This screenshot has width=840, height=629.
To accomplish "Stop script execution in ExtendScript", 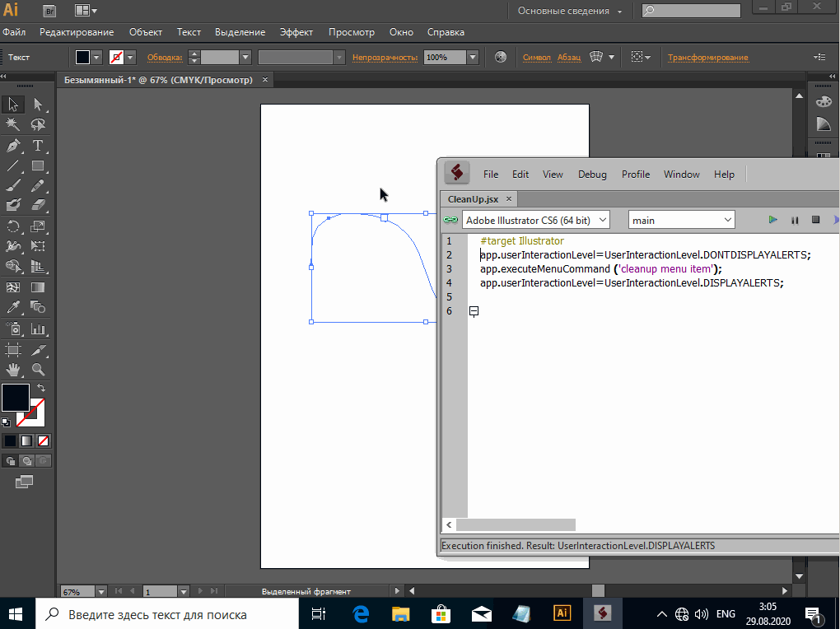I will (815, 220).
